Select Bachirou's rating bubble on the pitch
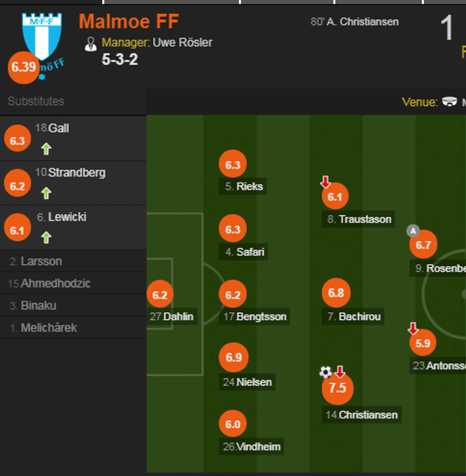The width and height of the screenshot is (466, 476). (336, 293)
